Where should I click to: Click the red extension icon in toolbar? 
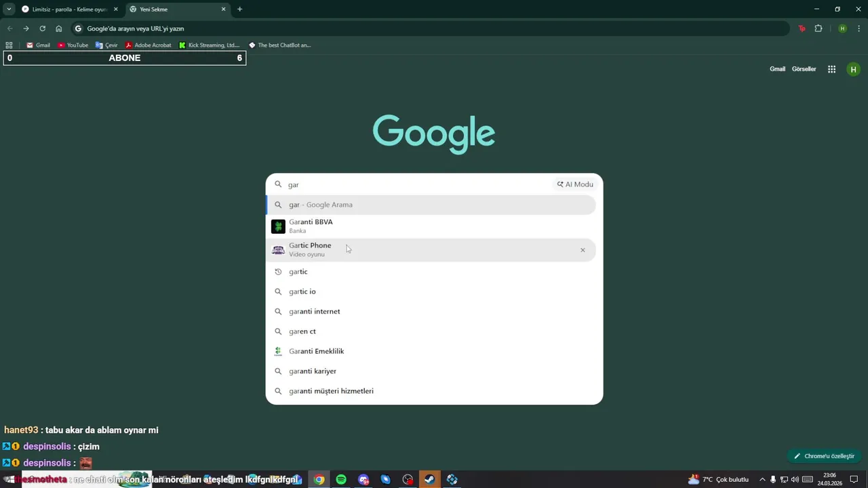802,28
